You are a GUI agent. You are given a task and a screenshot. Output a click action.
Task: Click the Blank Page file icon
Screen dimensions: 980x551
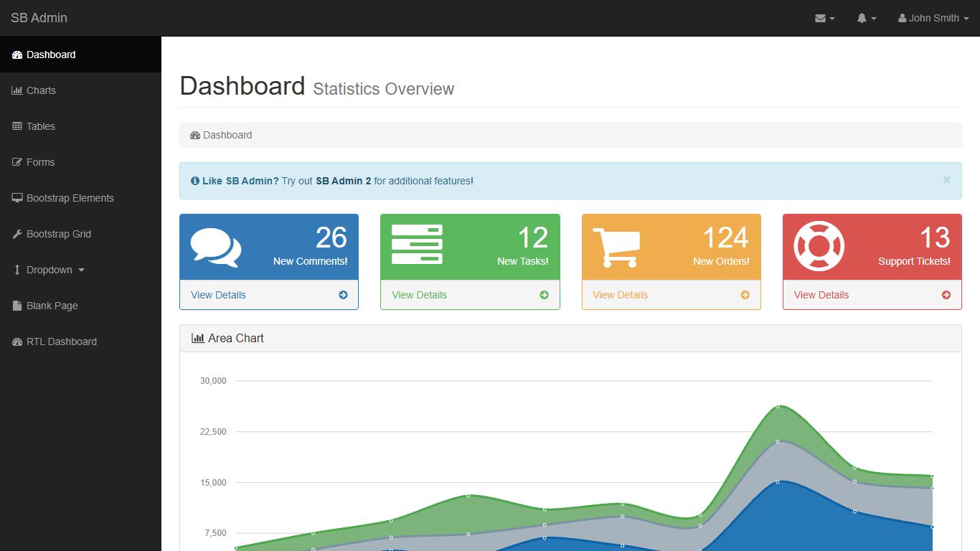pyautogui.click(x=17, y=306)
